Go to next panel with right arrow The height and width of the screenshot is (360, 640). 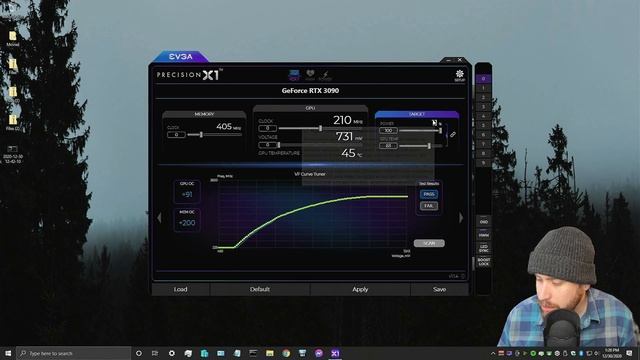461,218
